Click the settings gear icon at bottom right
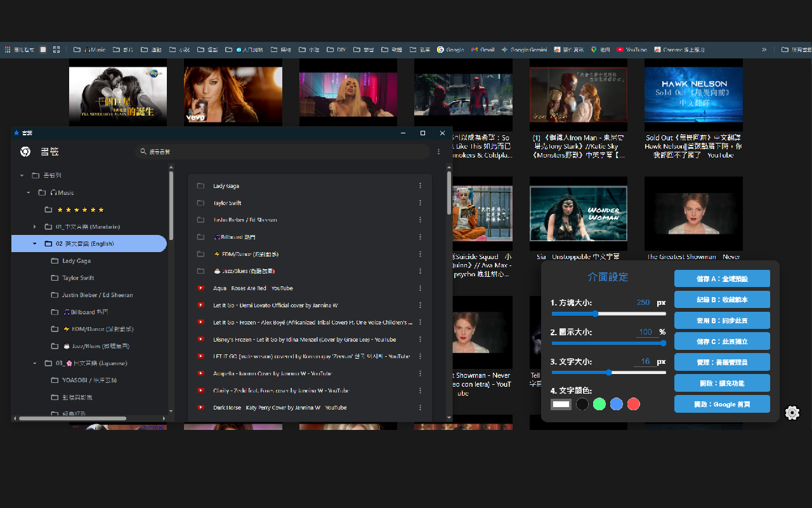This screenshot has height=508, width=812. [792, 413]
